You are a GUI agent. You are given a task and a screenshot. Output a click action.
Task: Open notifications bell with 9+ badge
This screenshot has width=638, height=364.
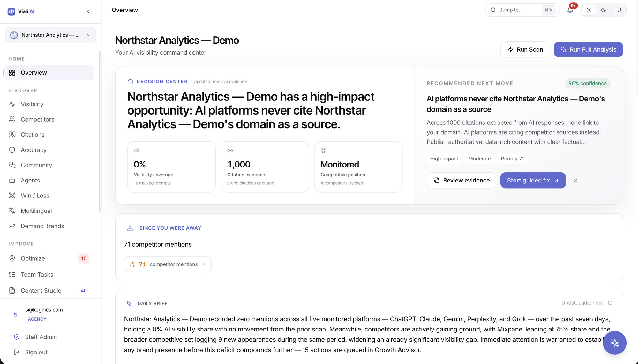(570, 10)
